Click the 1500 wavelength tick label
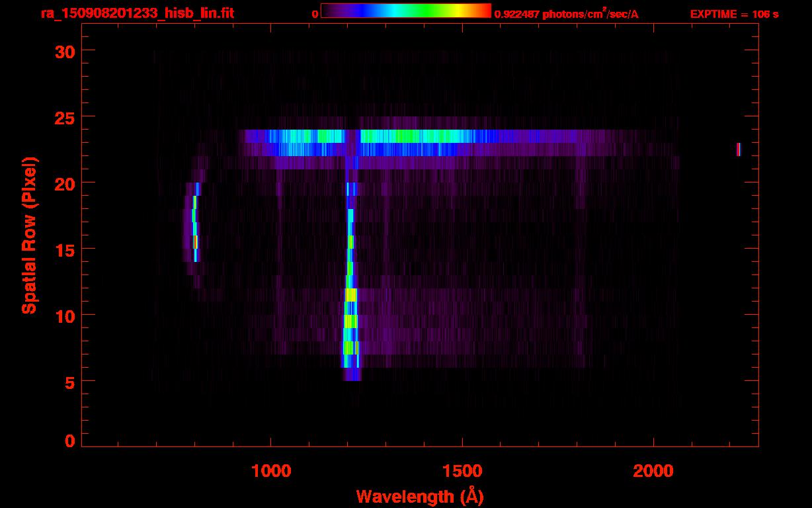812x508 pixels. point(462,471)
